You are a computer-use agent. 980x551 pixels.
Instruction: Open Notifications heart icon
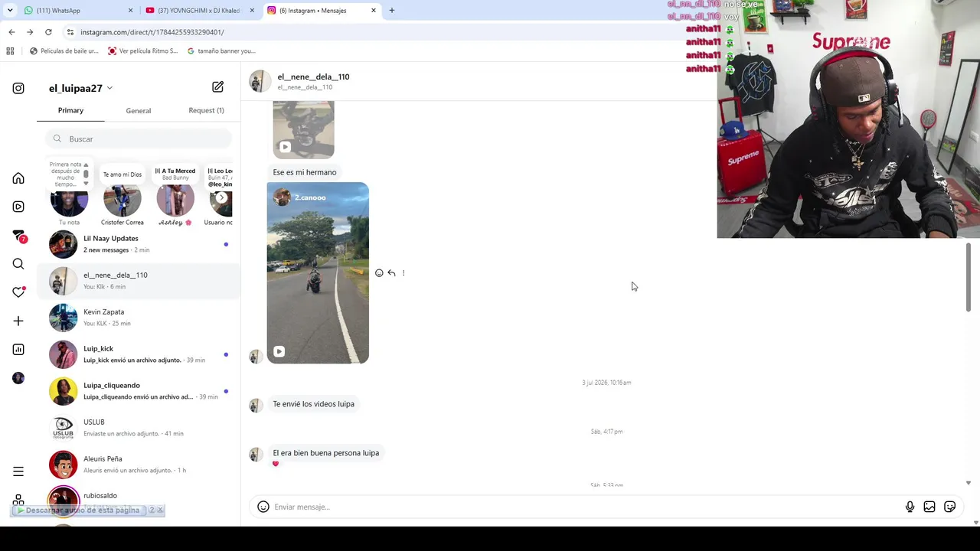coord(18,292)
